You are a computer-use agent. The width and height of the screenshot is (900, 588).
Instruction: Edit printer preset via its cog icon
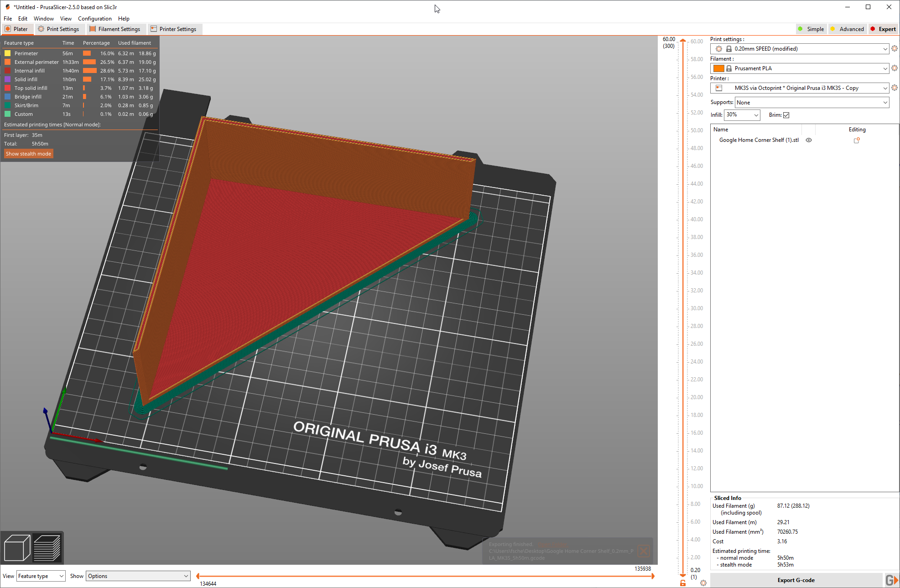895,88
